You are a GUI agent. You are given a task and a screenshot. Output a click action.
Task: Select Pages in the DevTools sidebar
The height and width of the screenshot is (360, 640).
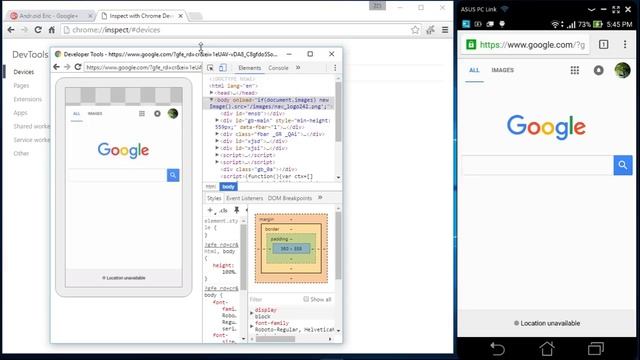pyautogui.click(x=21, y=85)
